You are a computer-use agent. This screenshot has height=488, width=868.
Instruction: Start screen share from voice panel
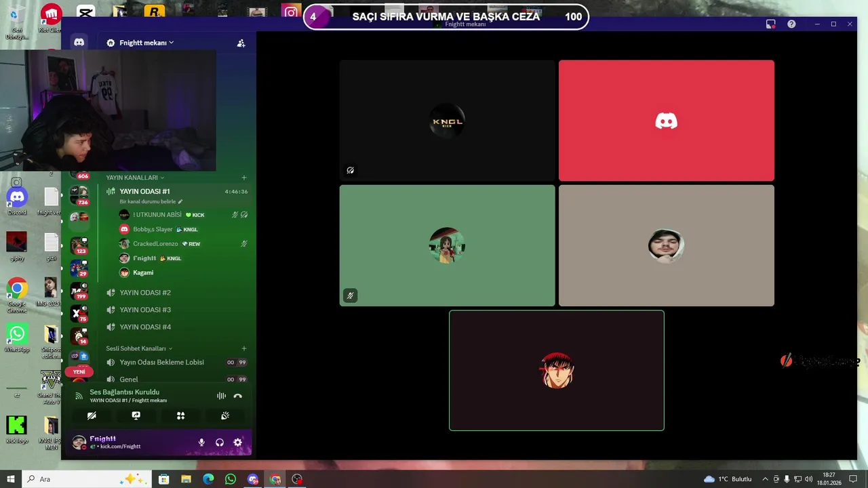(x=136, y=415)
